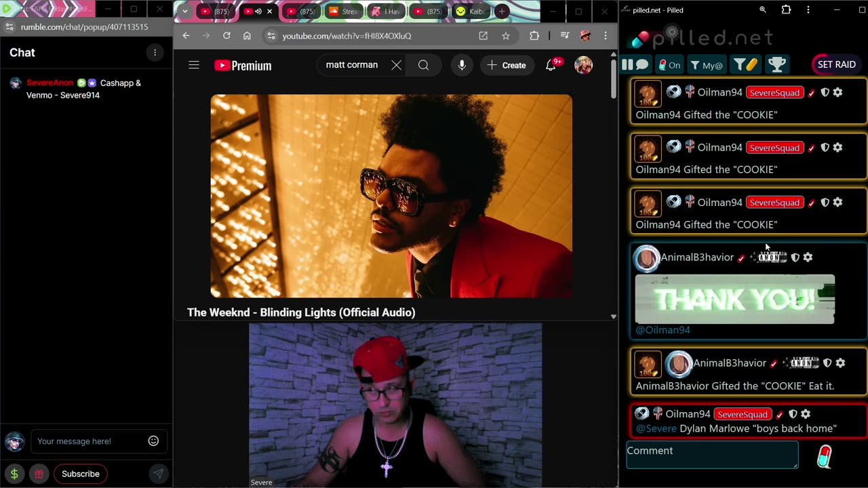Toggle the pill 'On' switch in Pilled

669,64
